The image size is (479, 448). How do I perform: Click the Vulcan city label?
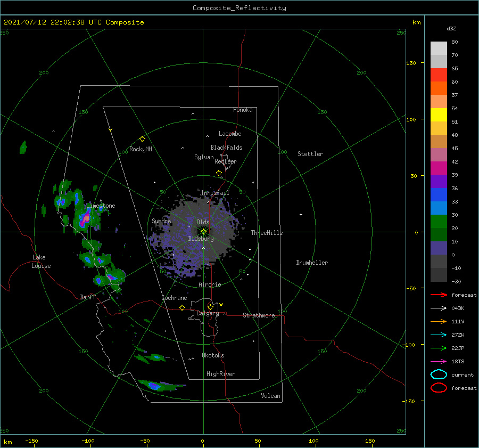271,396
